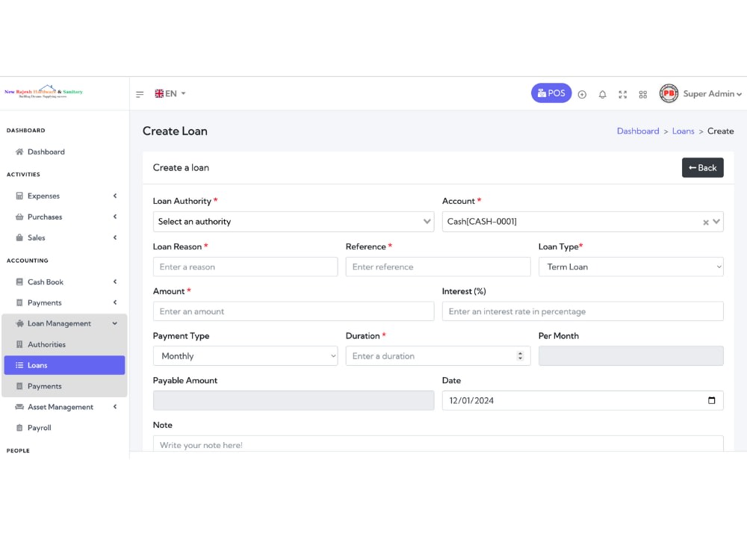Focus the Loan Reason input field
Screen dimensions: 747x560
[245, 267]
